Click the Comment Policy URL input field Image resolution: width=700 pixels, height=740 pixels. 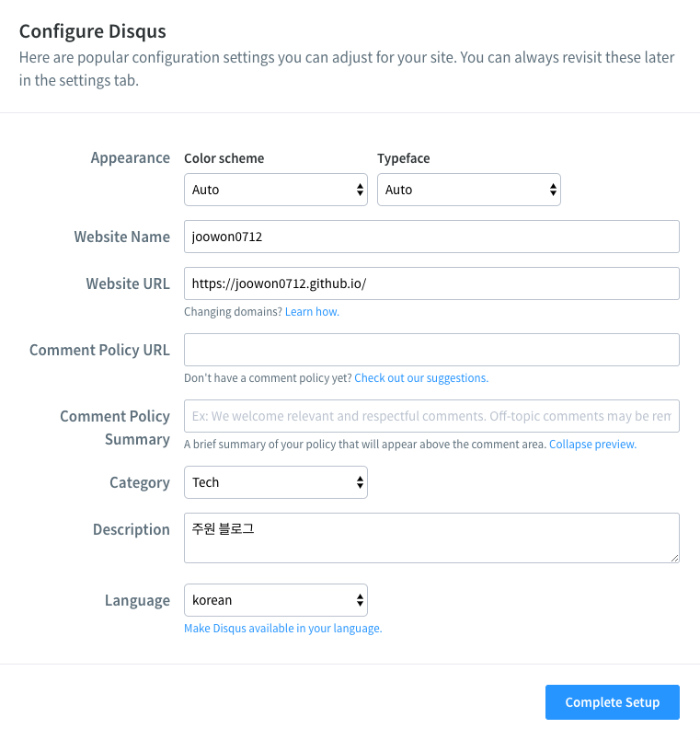[x=431, y=350]
